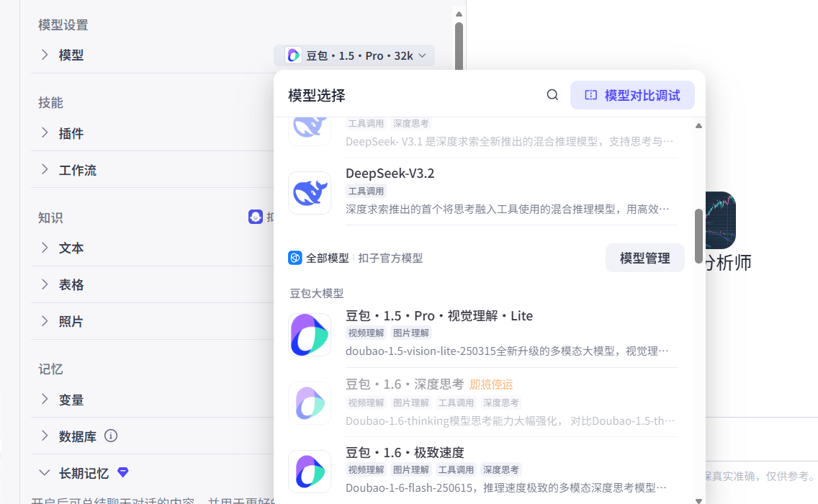
Task: Select the 豆包·1.6·极致速度 model title
Action: pyautogui.click(x=405, y=452)
